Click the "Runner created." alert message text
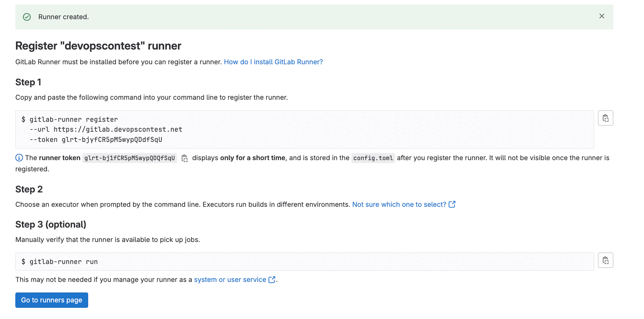 pos(64,17)
